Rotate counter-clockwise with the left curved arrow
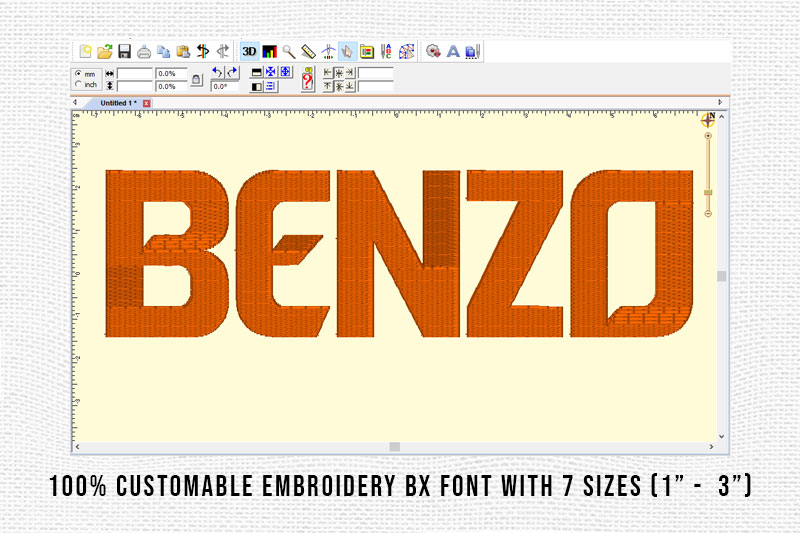Viewport: 800px width, 533px height. click(x=217, y=72)
